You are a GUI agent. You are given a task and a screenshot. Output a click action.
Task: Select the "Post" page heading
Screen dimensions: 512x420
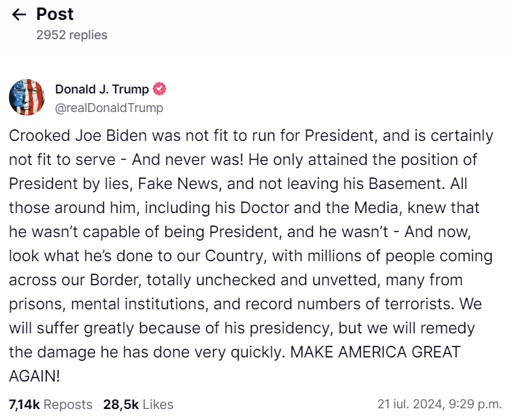55,14
